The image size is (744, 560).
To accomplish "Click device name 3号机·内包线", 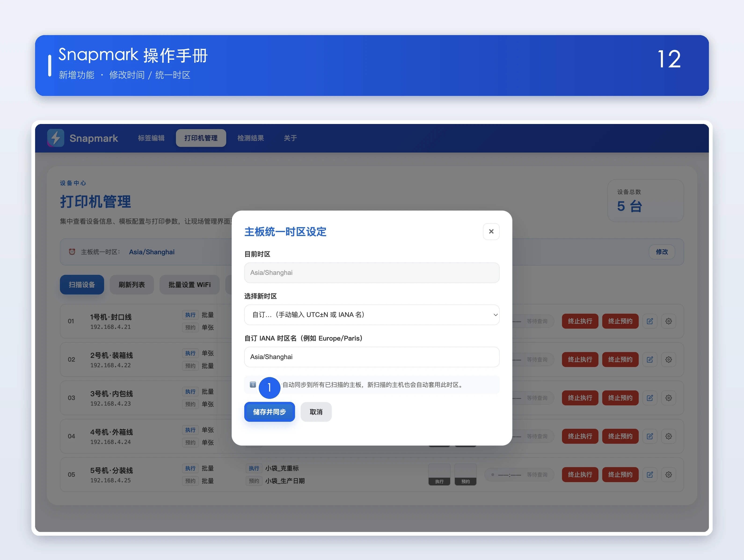I will pos(111,393).
